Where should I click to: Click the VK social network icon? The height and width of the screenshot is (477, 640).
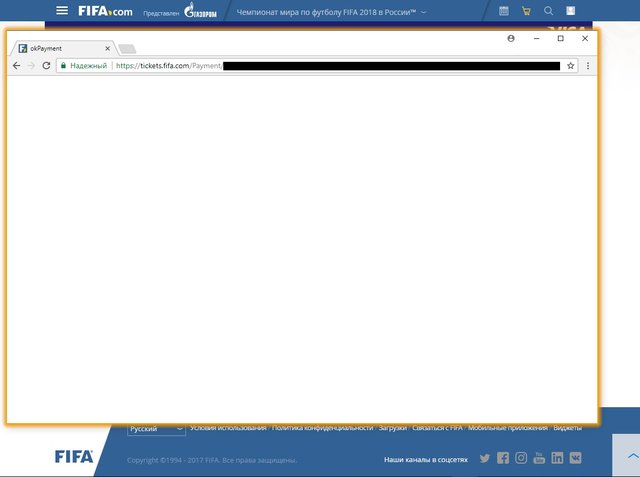click(575, 458)
